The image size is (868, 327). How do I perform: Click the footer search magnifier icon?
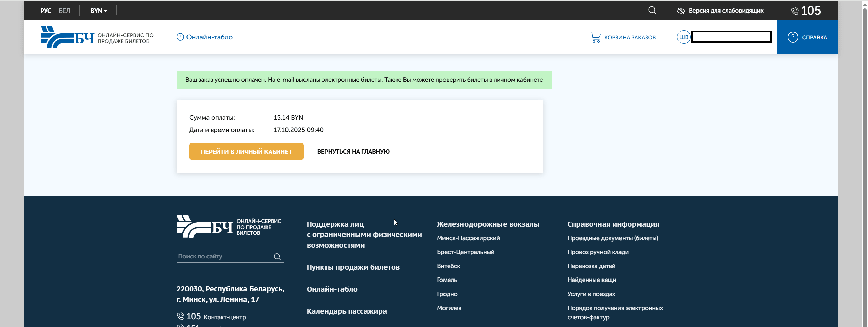click(277, 257)
